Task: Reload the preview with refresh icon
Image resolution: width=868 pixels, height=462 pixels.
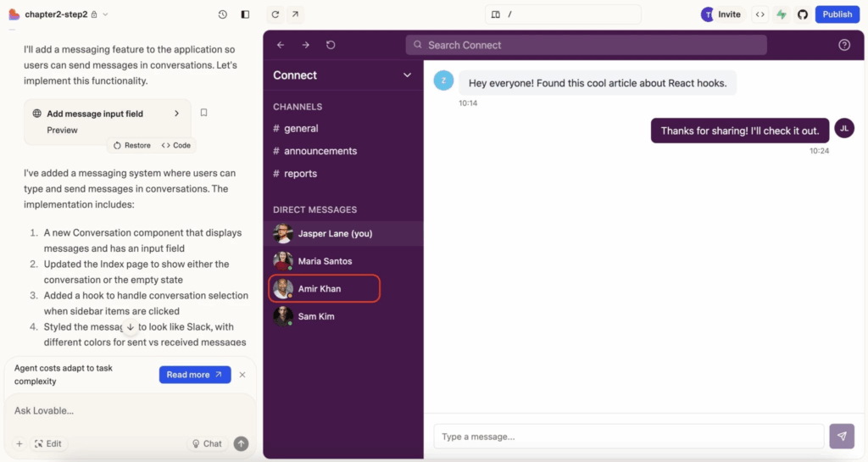Action: click(x=275, y=14)
